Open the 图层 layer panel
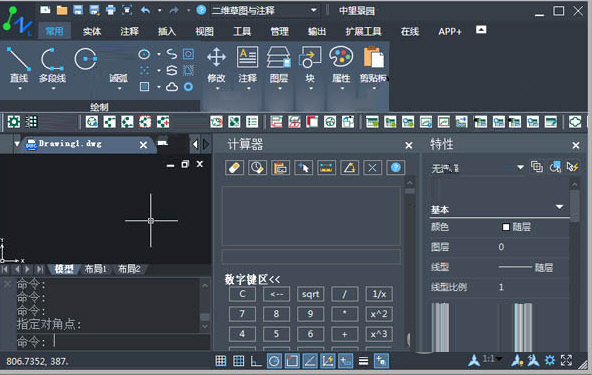This screenshot has width=592, height=375. [x=279, y=68]
